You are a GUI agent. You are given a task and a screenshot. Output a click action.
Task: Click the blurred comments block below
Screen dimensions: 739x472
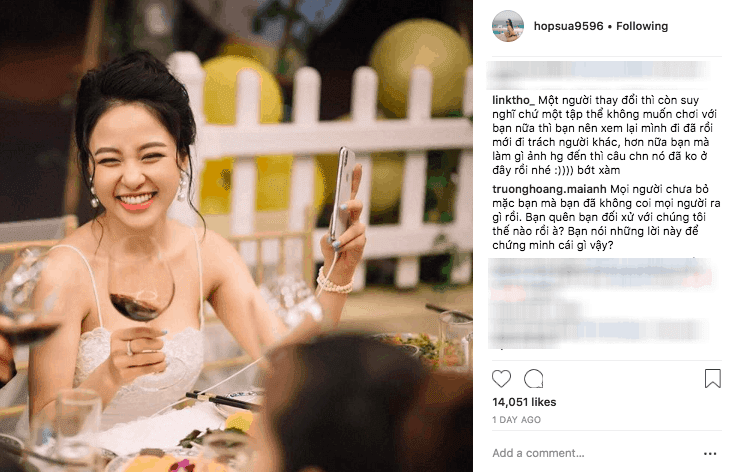pyautogui.click(x=601, y=303)
